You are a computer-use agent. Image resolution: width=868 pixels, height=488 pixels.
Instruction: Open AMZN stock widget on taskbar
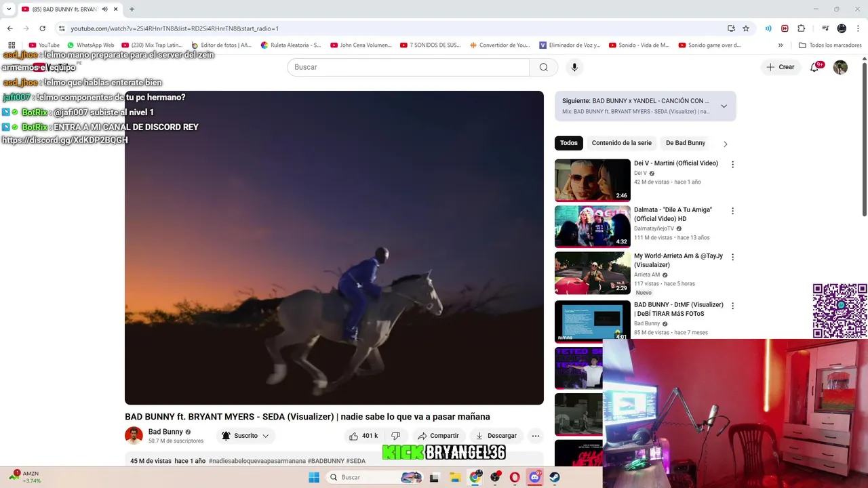[25, 477]
